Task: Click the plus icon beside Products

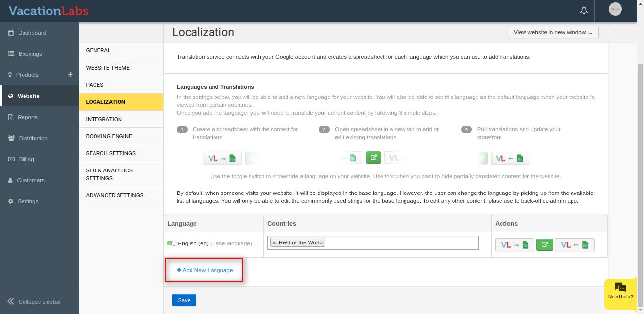Action: click(70, 74)
